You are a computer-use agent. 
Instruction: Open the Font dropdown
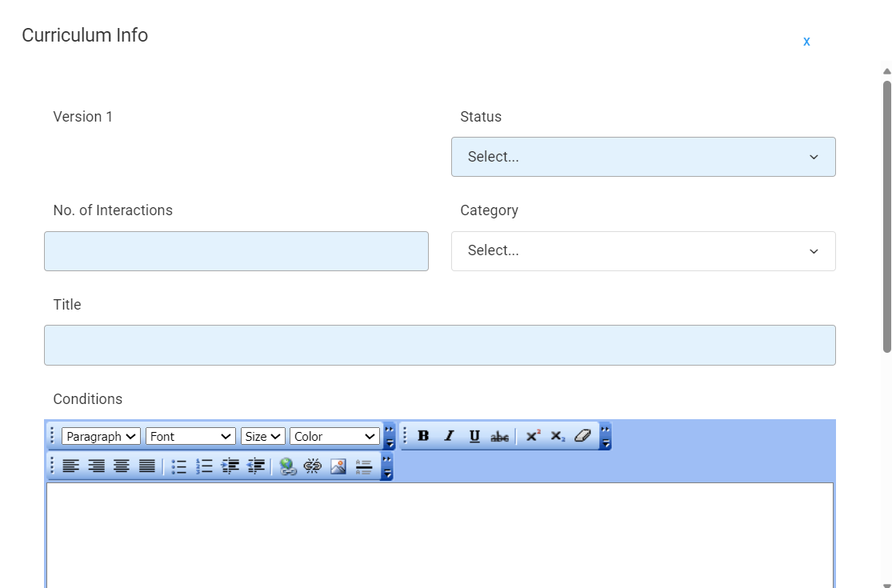click(x=190, y=436)
